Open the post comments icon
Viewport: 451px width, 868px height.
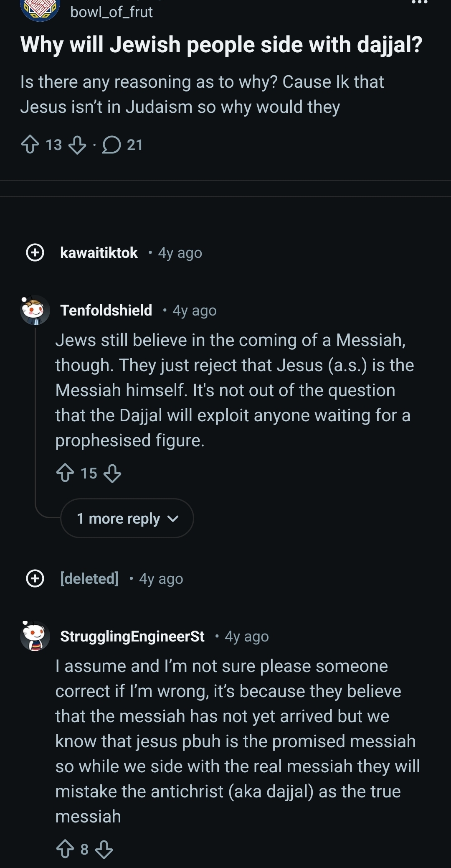coord(111,145)
